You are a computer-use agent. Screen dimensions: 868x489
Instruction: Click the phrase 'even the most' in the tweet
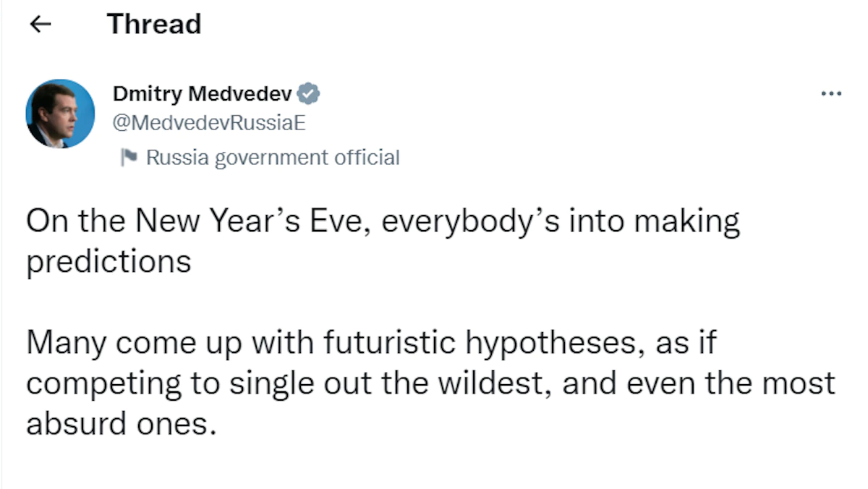[731, 383]
